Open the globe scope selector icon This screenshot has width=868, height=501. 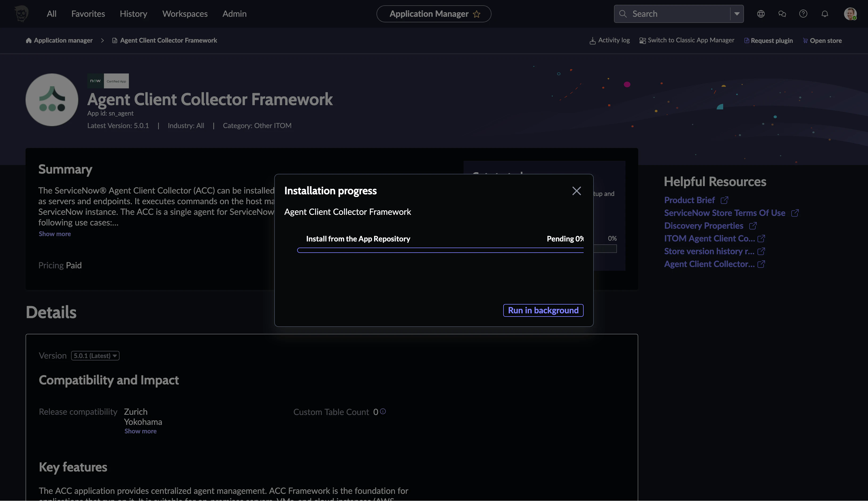click(x=761, y=14)
